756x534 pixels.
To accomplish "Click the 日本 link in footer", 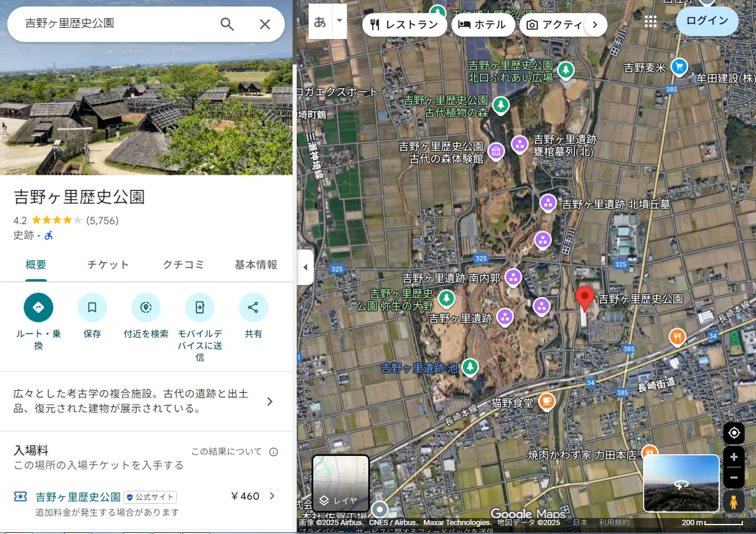I will 580,523.
